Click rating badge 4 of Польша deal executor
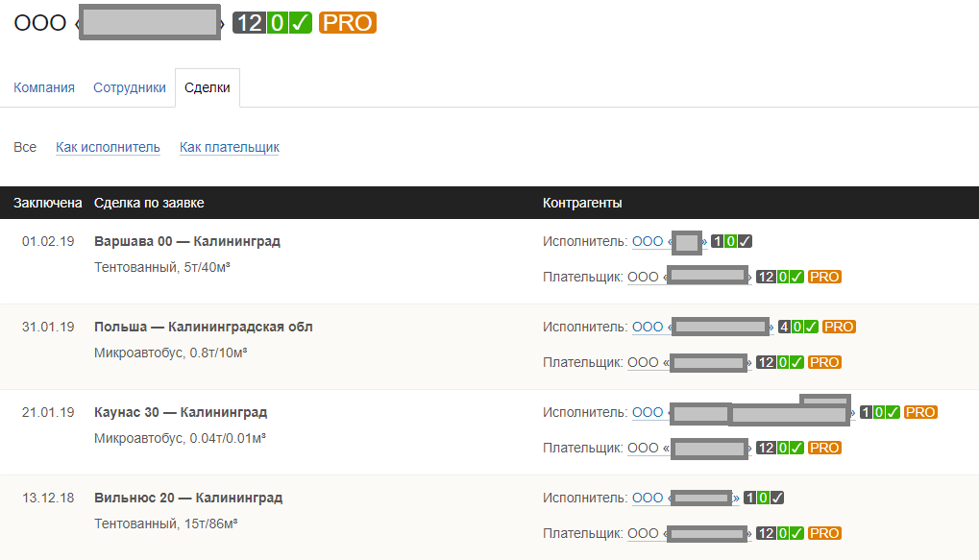This screenshot has height=560, width=979. (x=784, y=327)
